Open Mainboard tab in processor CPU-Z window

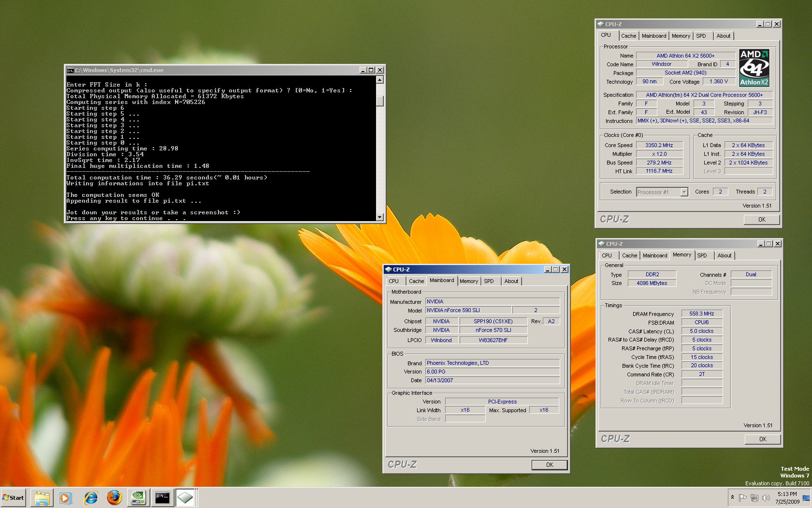click(654, 36)
